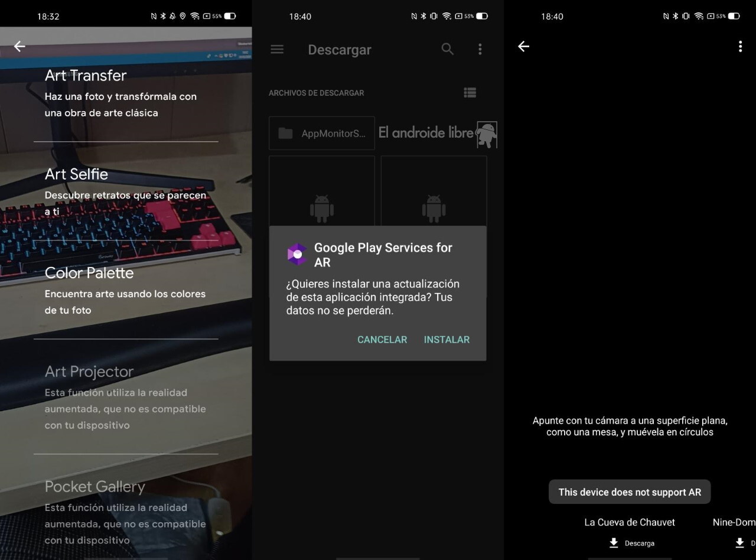Screen dimensions: 756x560
Task: Open hamburger menu in Descargar screen
Action: (277, 49)
